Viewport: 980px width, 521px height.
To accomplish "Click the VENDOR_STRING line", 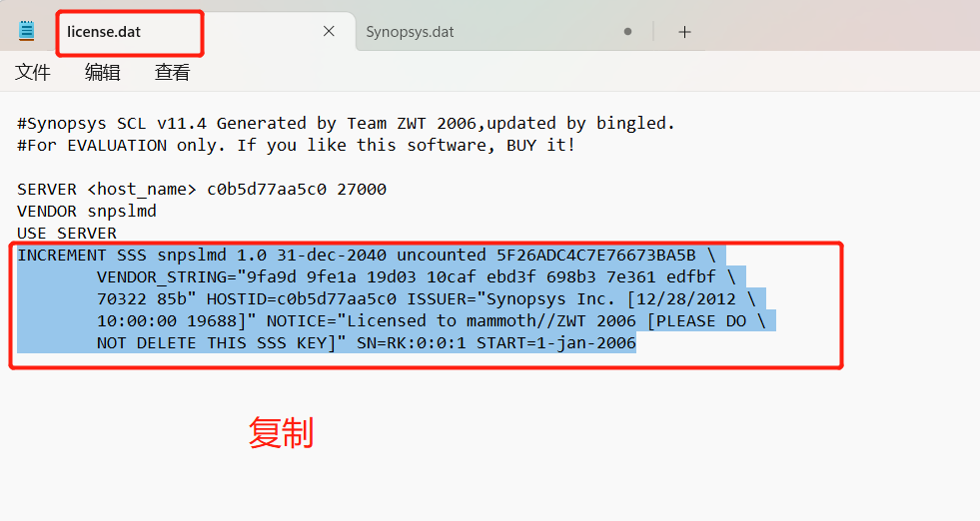I will pyautogui.click(x=417, y=276).
